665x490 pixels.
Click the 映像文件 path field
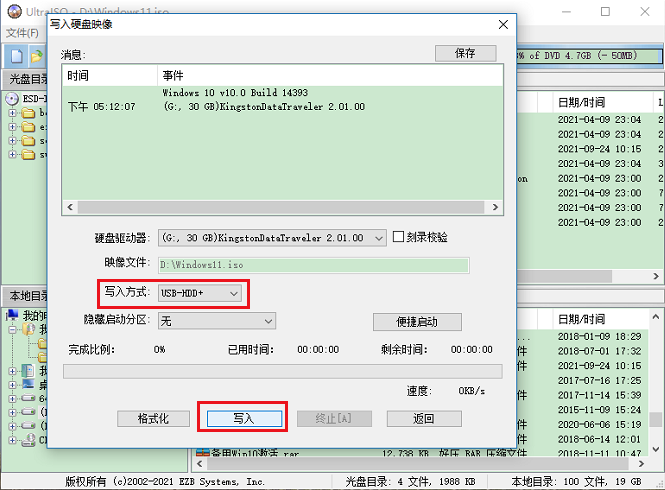(x=313, y=265)
